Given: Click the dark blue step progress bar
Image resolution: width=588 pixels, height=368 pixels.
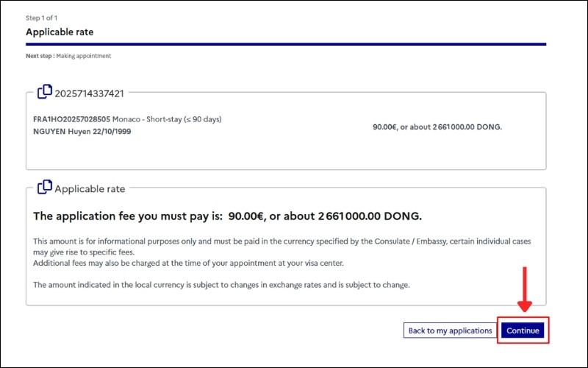Looking at the screenshot, I should click(286, 44).
